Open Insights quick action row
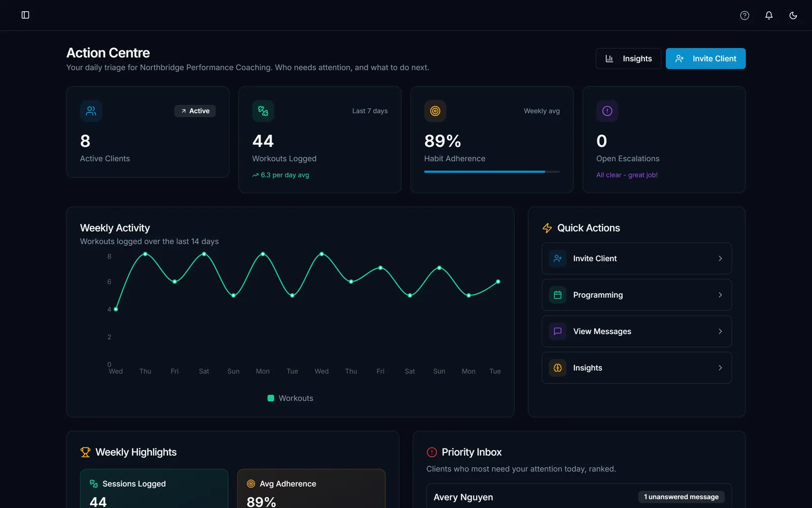Image resolution: width=812 pixels, height=508 pixels. (636, 368)
